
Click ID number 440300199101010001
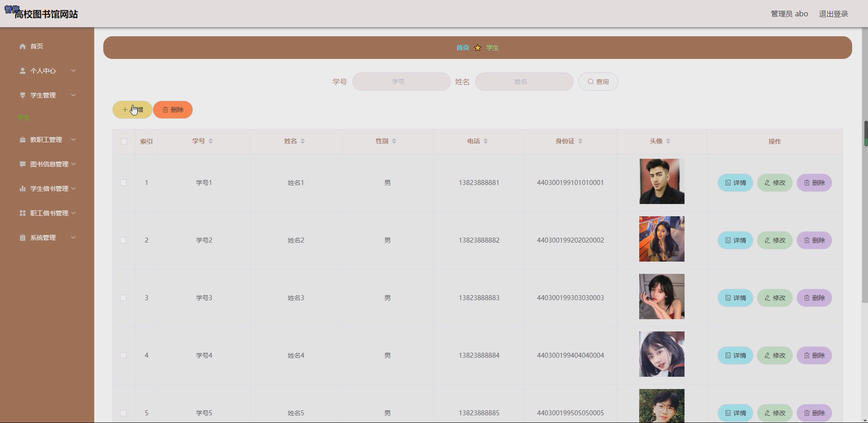tap(571, 183)
